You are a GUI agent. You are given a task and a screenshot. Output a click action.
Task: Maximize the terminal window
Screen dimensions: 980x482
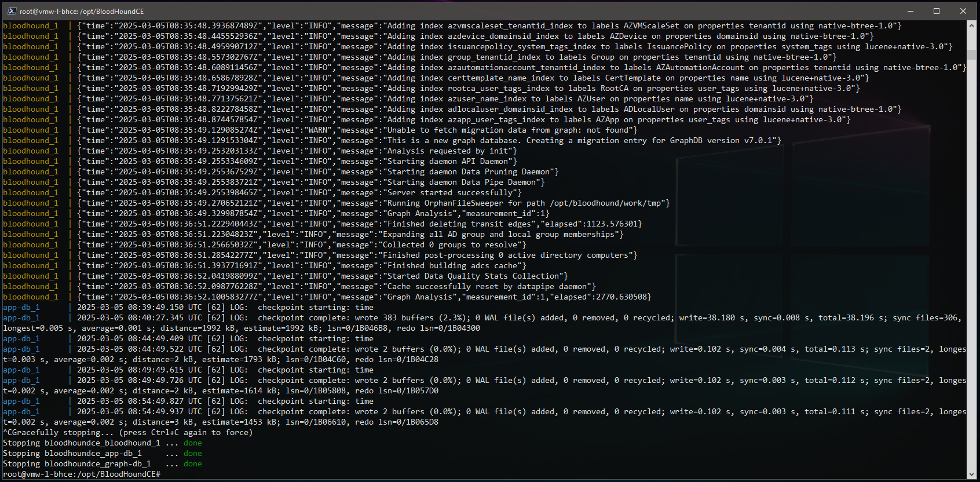(937, 11)
